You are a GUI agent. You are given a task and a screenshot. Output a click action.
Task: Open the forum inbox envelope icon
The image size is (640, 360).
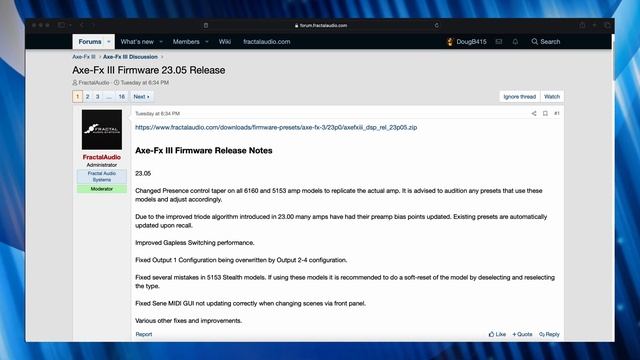[499, 42]
